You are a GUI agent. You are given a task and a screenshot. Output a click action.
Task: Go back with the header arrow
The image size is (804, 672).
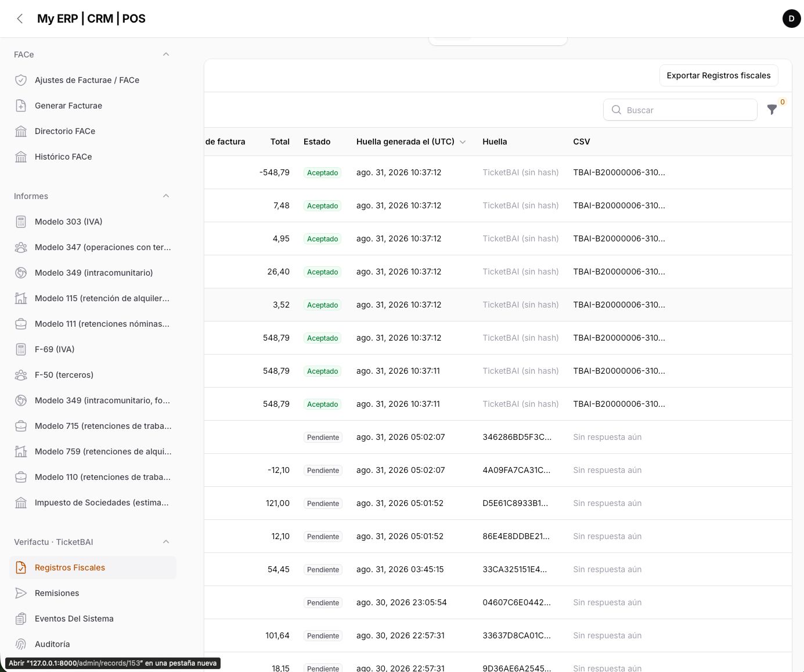point(20,19)
